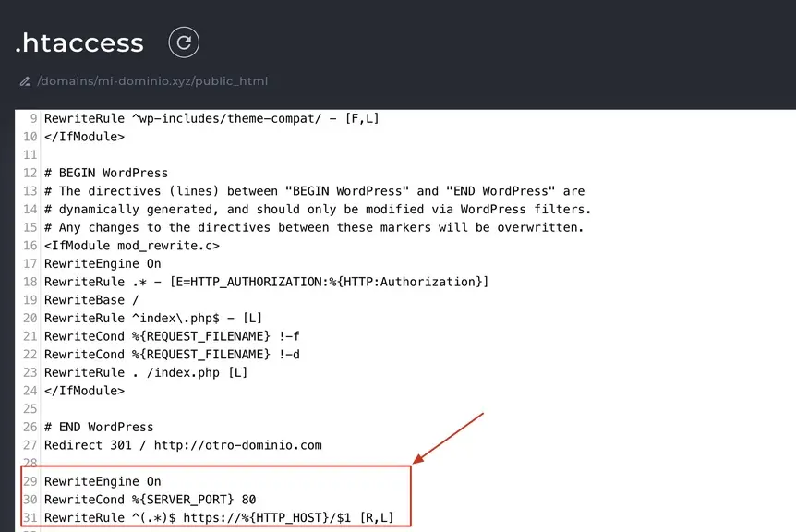This screenshot has height=532, width=796.
Task: Click "RewriteRule . /index.php [L]" line
Action: coord(146,372)
